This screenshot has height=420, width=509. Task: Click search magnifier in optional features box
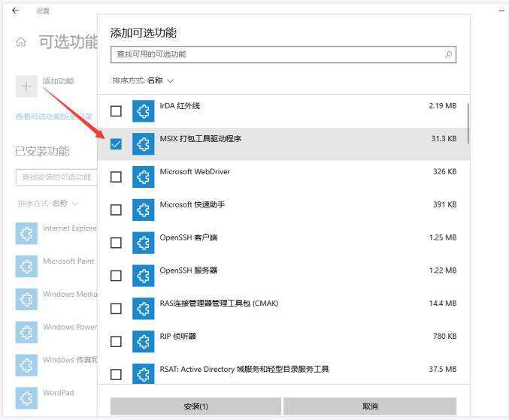tap(448, 54)
